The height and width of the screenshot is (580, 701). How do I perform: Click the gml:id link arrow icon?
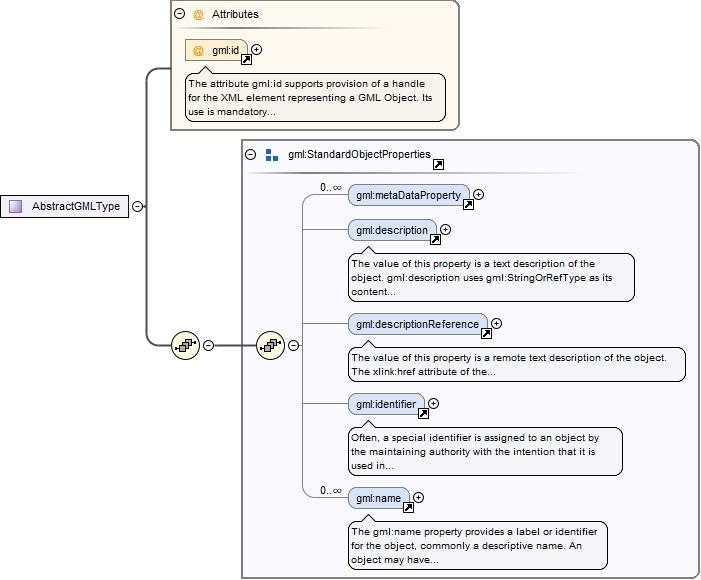point(246,60)
